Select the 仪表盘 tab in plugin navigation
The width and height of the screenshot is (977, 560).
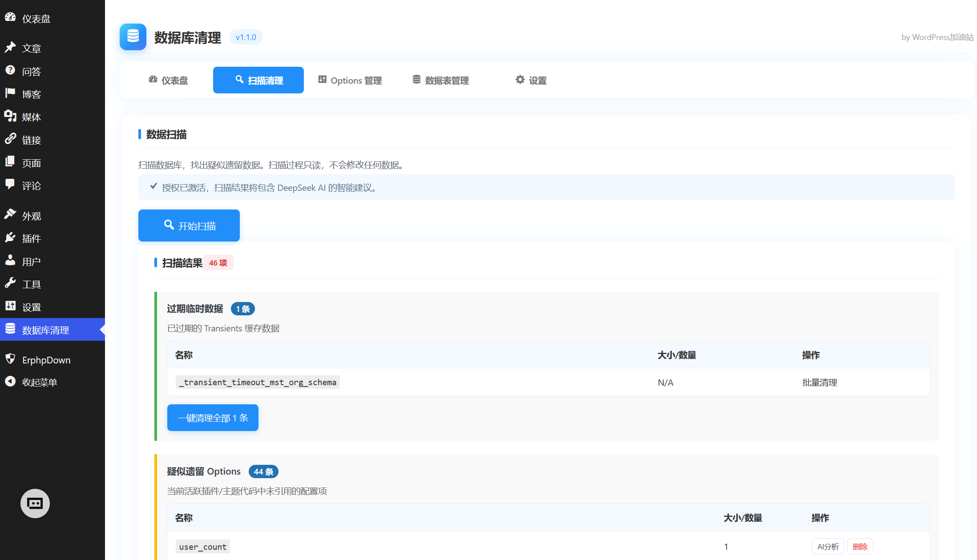click(168, 80)
